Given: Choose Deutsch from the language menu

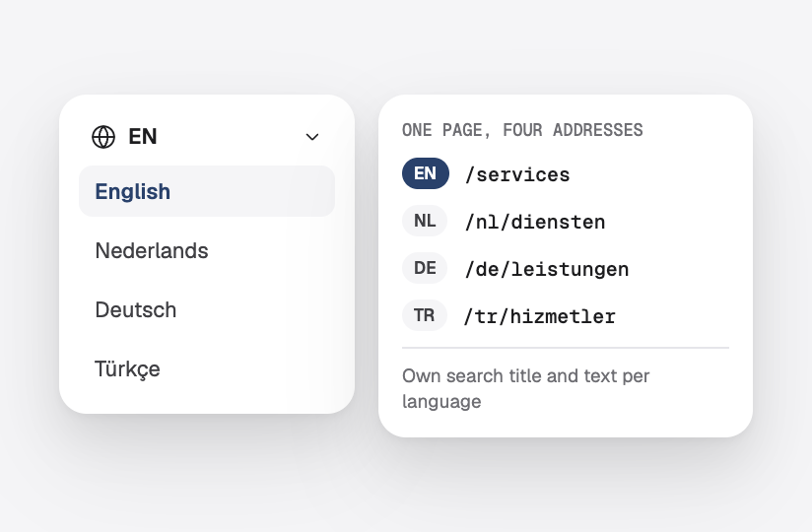Looking at the screenshot, I should [x=207, y=309].
